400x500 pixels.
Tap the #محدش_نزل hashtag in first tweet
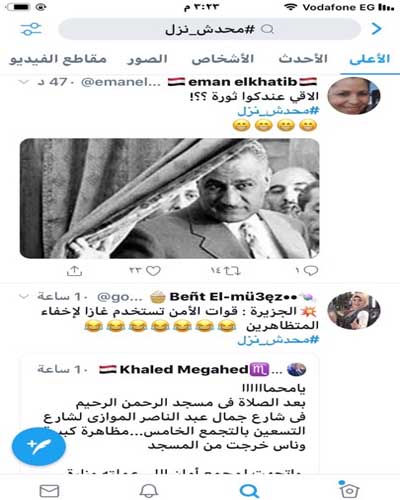click(x=278, y=111)
